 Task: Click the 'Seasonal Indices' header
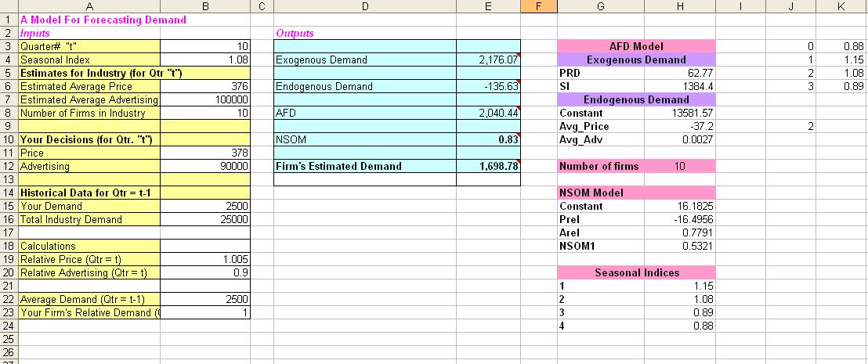636,272
